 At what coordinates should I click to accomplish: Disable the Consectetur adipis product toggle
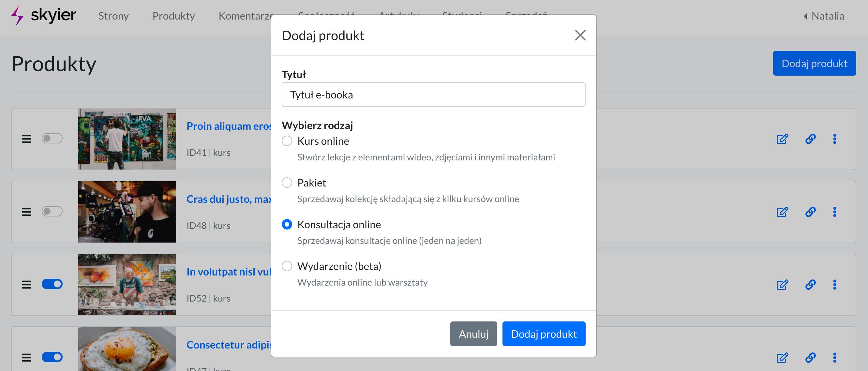pyautogui.click(x=52, y=357)
